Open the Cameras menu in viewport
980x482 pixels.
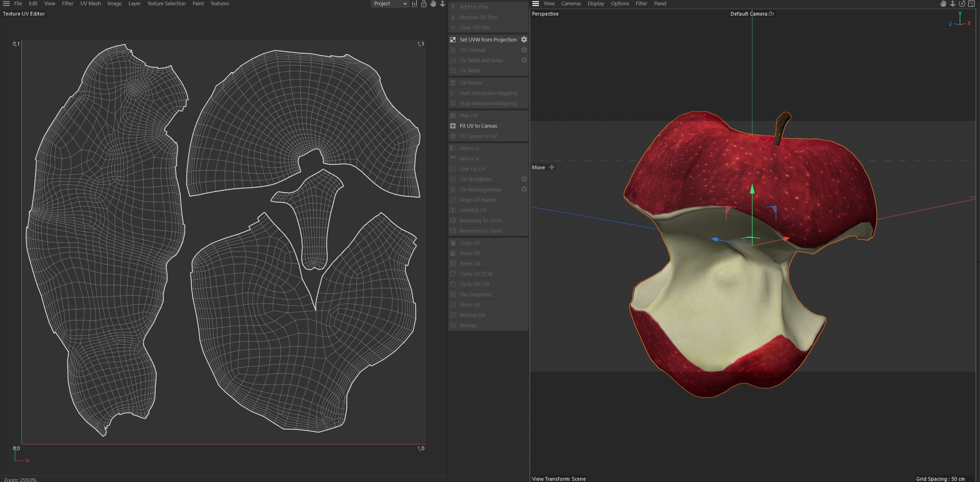tap(571, 3)
